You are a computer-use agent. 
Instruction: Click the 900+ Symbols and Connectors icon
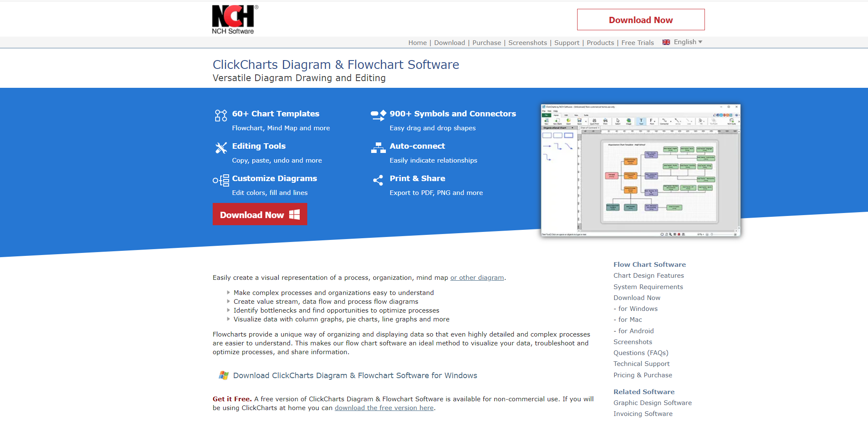point(378,115)
